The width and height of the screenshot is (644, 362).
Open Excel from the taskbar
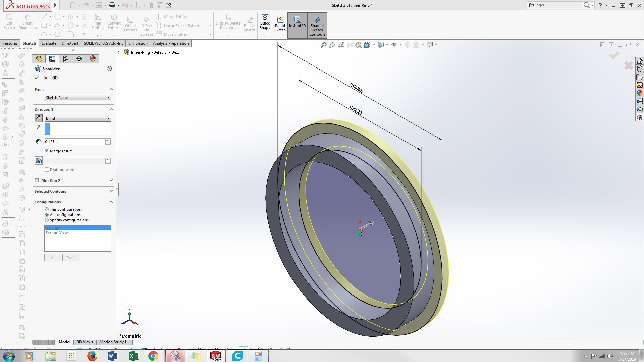(x=133, y=356)
